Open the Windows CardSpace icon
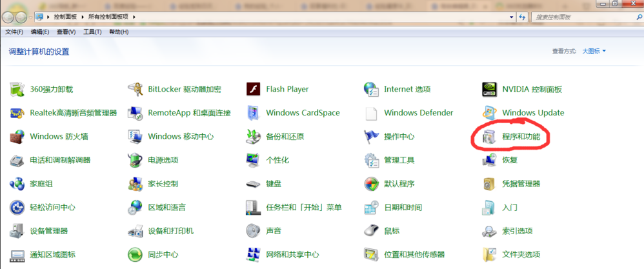This screenshot has height=269, width=644. 254,112
